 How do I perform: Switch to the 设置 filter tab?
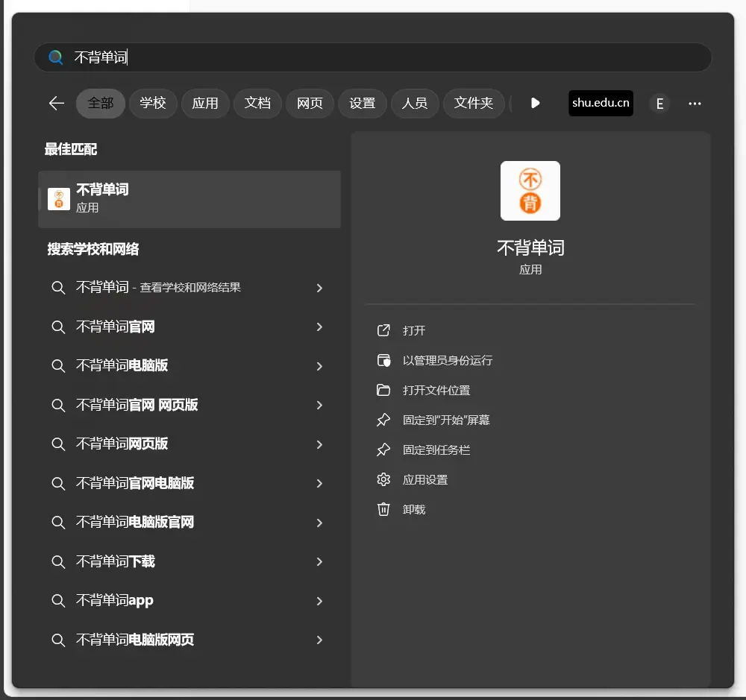click(x=363, y=103)
